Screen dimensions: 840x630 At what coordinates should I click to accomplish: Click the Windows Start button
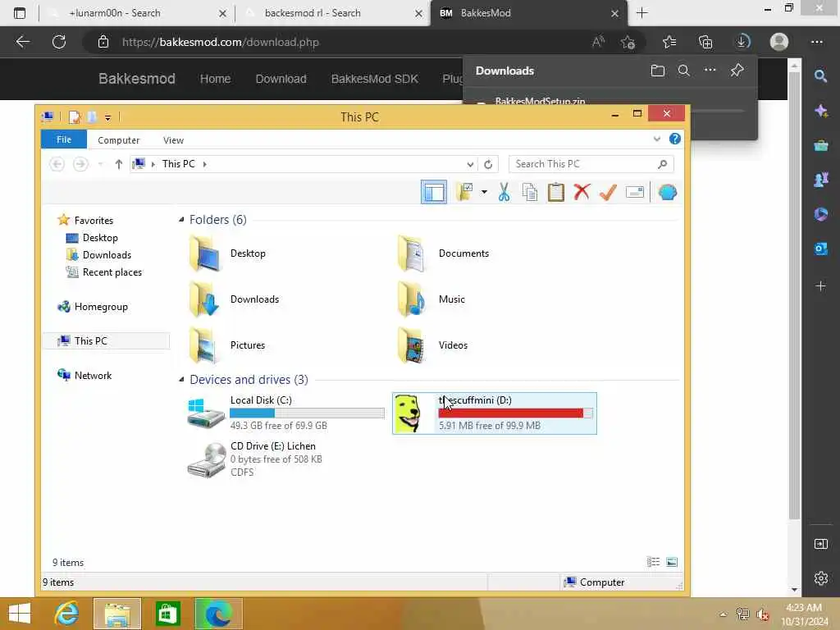(20, 614)
